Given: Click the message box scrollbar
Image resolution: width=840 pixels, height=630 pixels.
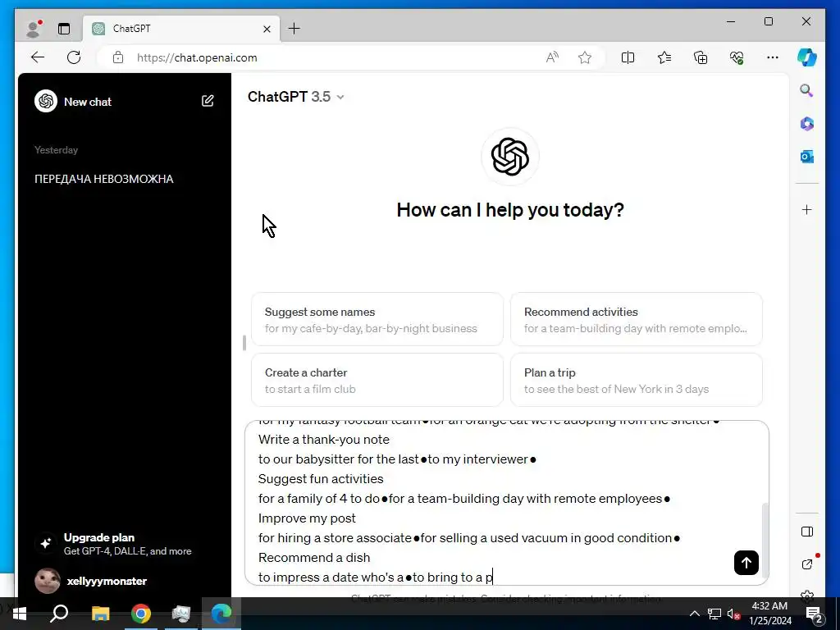Looking at the screenshot, I should click(x=765, y=540).
